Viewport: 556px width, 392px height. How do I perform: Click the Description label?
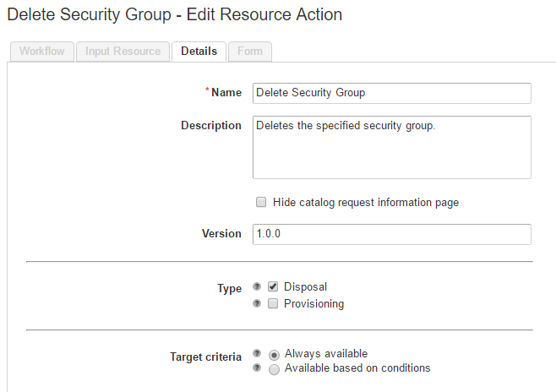point(211,126)
